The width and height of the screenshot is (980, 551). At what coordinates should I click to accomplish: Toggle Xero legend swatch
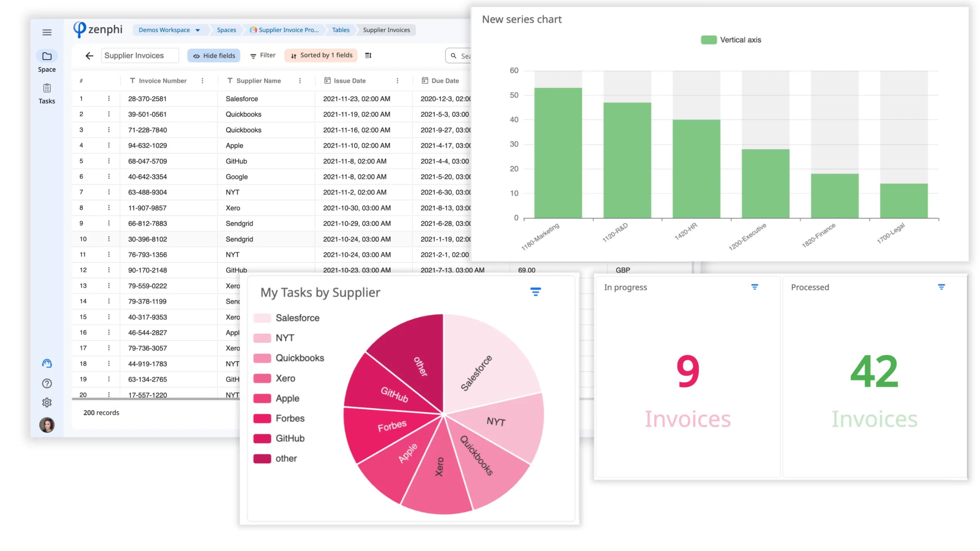(x=262, y=378)
